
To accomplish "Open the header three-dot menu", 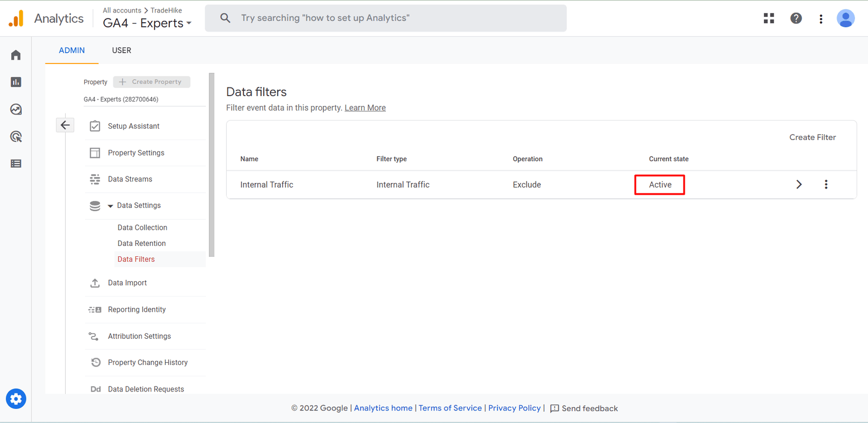I will click(x=821, y=19).
